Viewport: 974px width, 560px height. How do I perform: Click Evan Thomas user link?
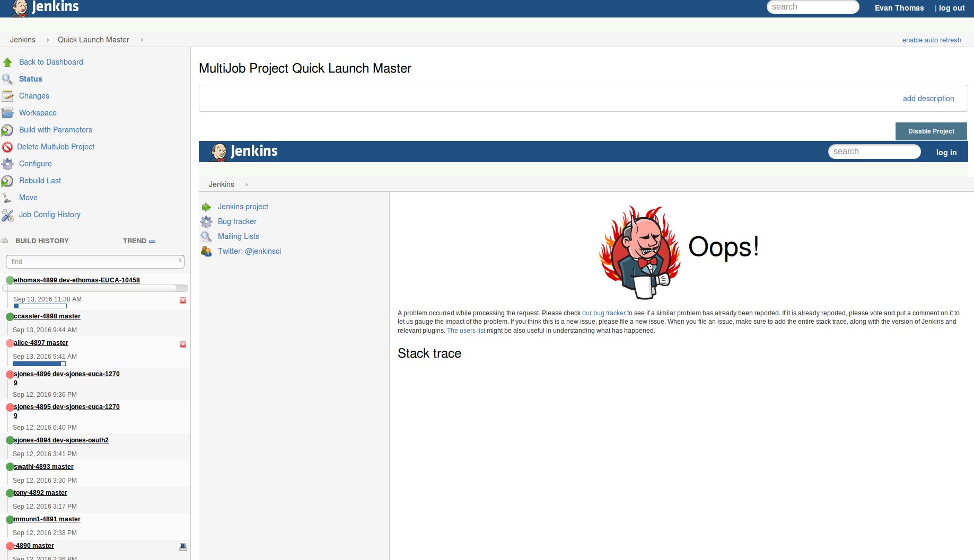click(x=899, y=8)
